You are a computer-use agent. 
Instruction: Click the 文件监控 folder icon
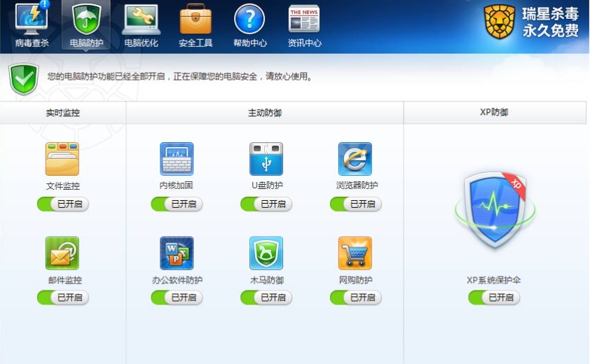point(62,159)
